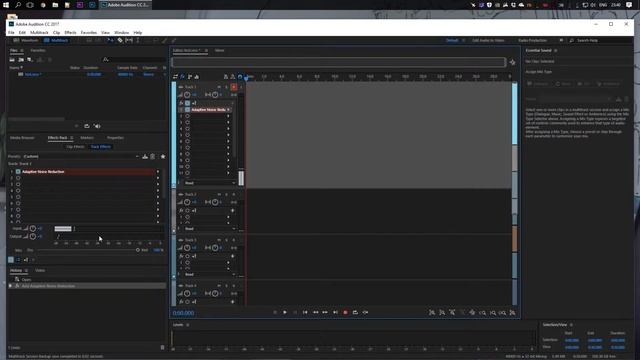The width and height of the screenshot is (640, 360).
Task: Click New File icon in Files panel
Action: pyautogui.click(x=30, y=60)
